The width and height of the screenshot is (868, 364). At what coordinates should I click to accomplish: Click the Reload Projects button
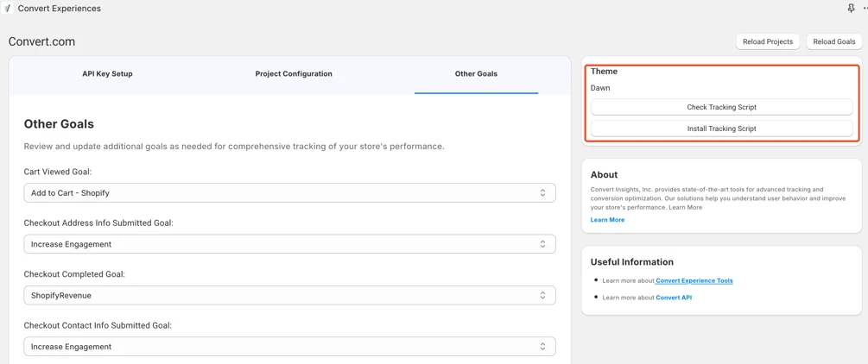[x=767, y=41]
